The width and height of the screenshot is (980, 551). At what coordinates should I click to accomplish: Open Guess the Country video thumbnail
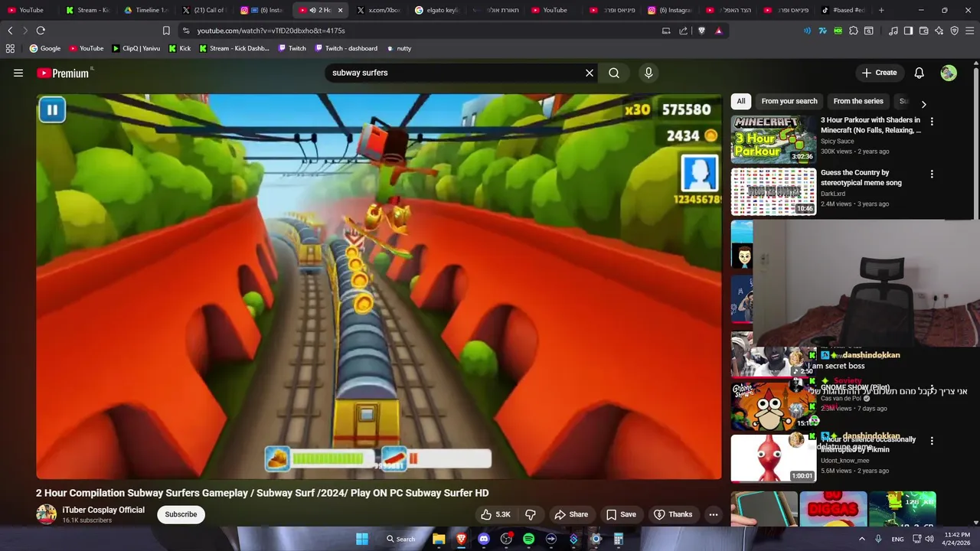(773, 192)
